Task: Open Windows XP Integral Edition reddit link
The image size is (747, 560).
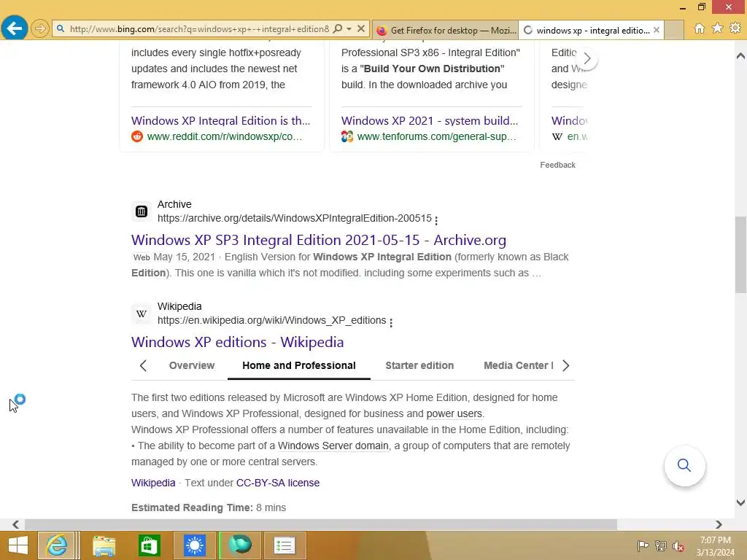Action: [x=220, y=120]
